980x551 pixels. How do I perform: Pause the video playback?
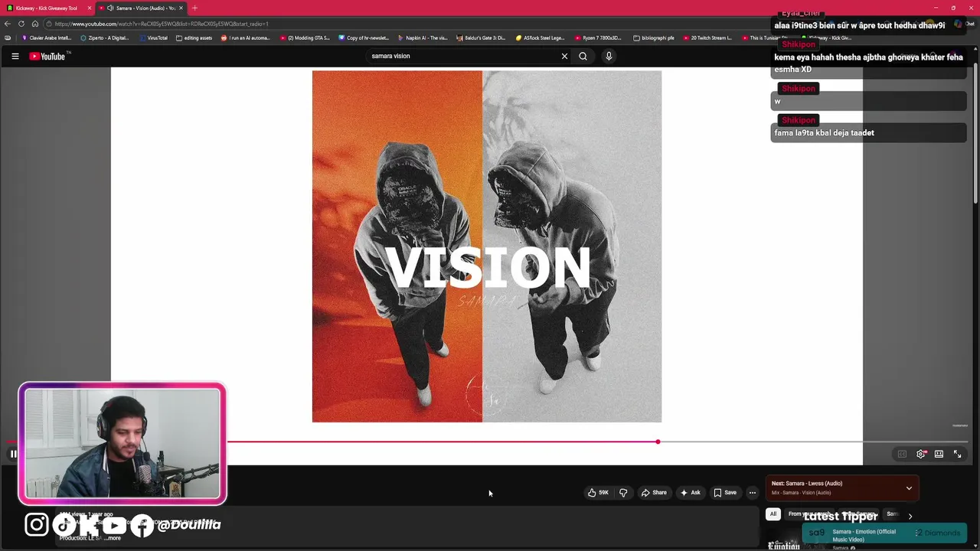[x=13, y=454]
